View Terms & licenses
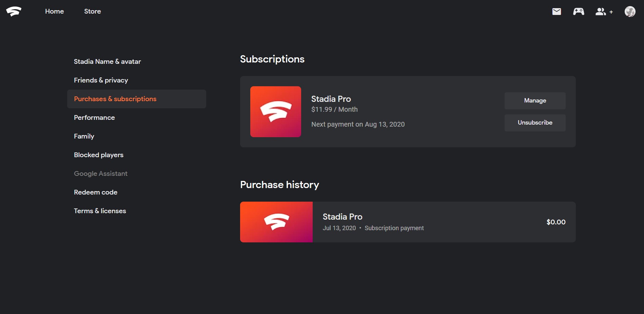This screenshot has height=314, width=644. [100, 211]
